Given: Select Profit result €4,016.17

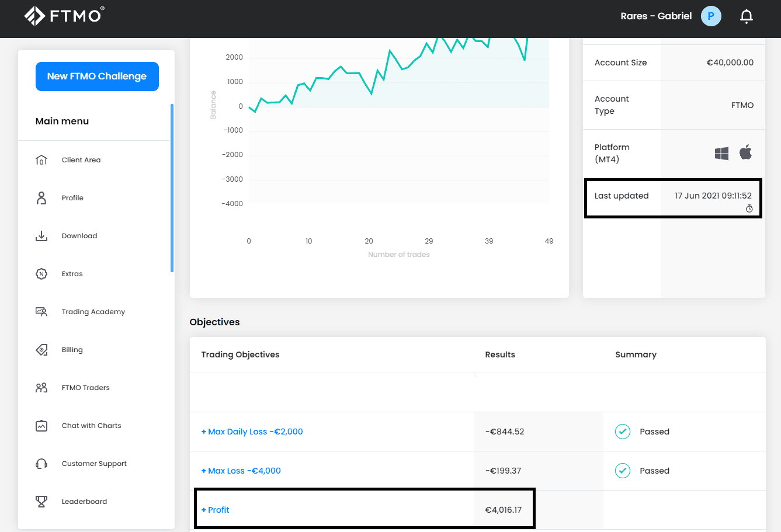Looking at the screenshot, I should [504, 510].
